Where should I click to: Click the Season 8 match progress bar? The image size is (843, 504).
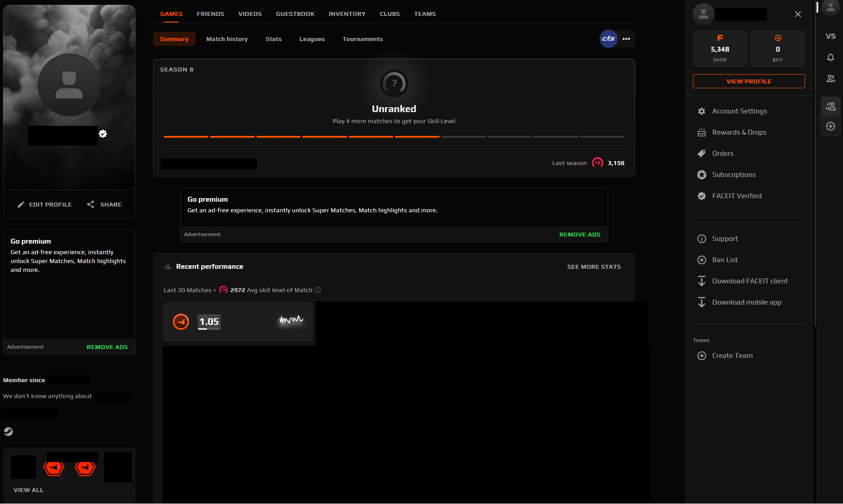[x=394, y=137]
